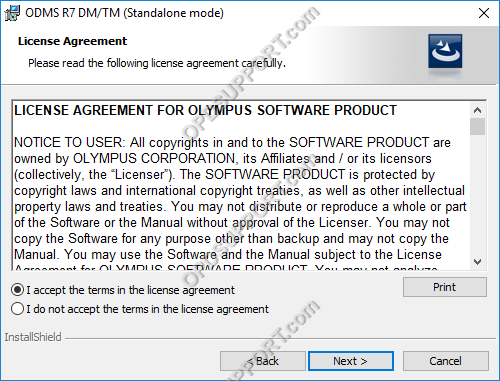Image resolution: width=500 pixels, height=381 pixels.
Task: Click the scroll down arrow of license text
Action: [x=477, y=262]
